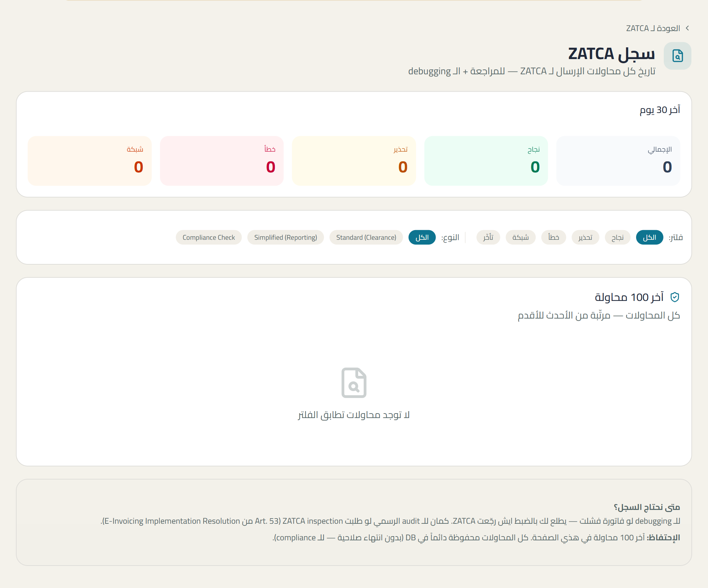Open the orange شبكة stat card
Image resolution: width=708 pixels, height=588 pixels.
click(x=90, y=161)
